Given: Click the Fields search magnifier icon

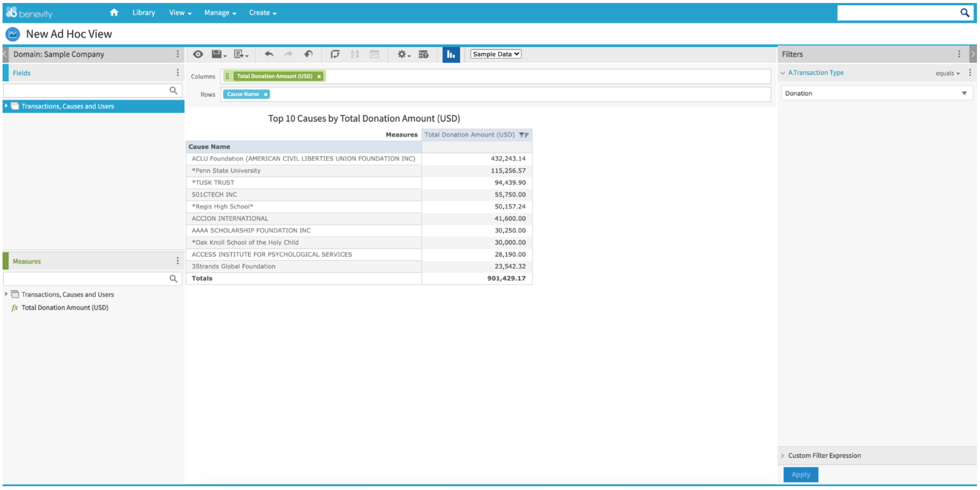Looking at the screenshot, I should (173, 90).
